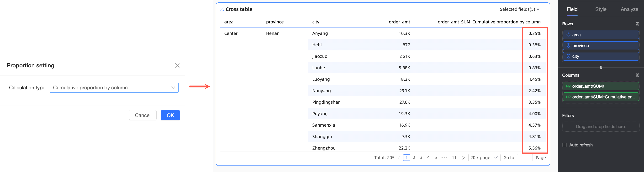The height and width of the screenshot is (172, 644).
Task: Open the Columns settings gear
Action: (x=637, y=75)
